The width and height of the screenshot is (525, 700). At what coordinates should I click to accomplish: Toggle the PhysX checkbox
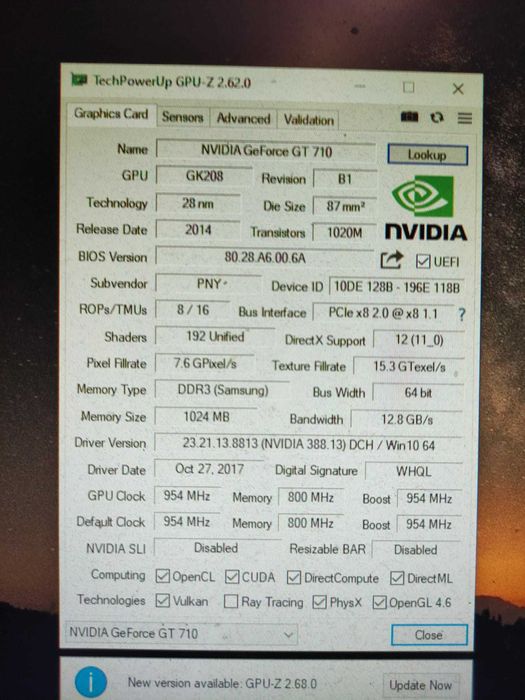(x=319, y=602)
